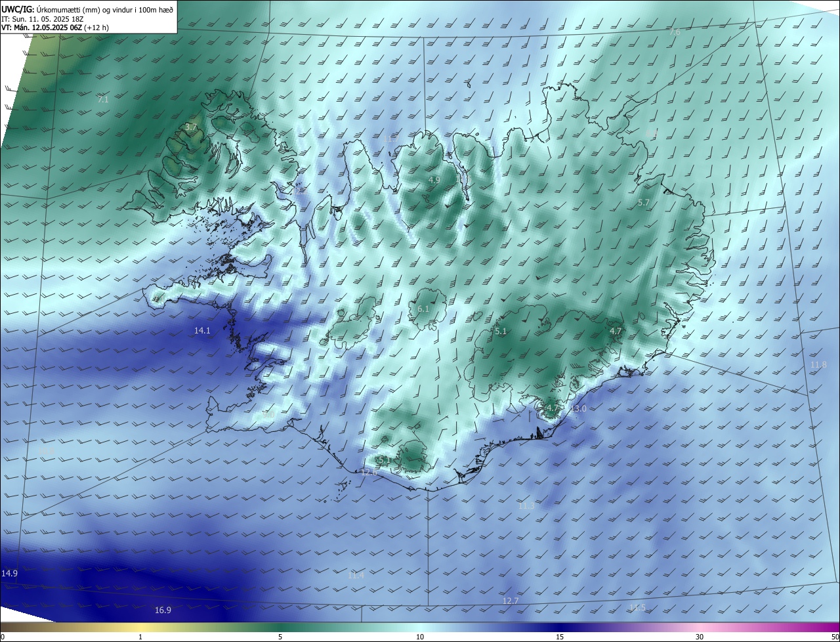
Task: Click the 11.4 value on the map
Action: click(355, 575)
